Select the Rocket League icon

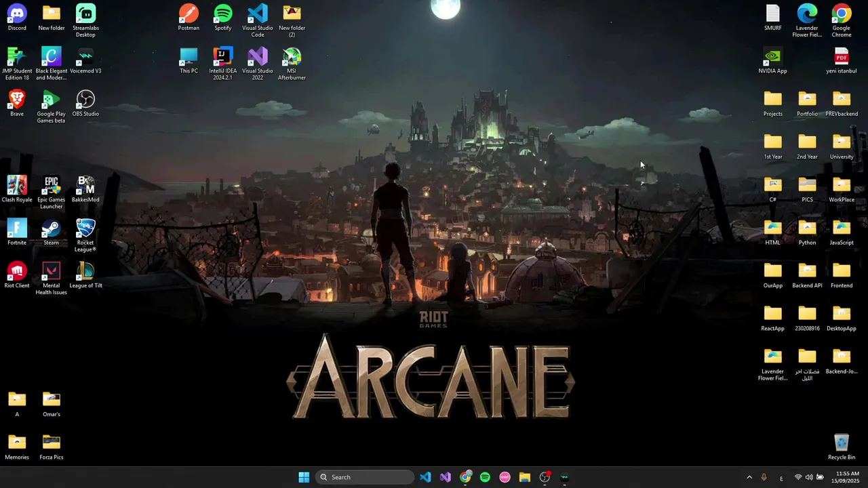pos(85,235)
